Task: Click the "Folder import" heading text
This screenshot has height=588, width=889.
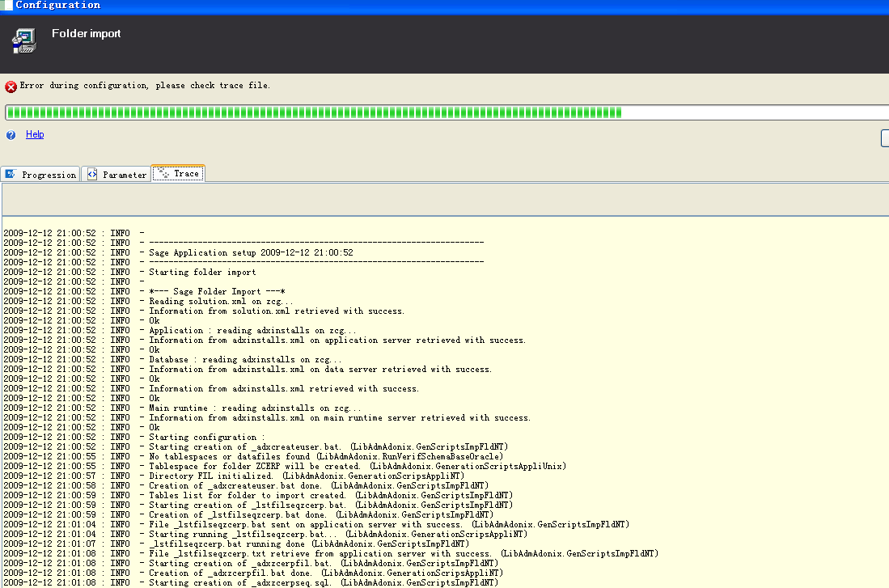Action: pos(86,34)
